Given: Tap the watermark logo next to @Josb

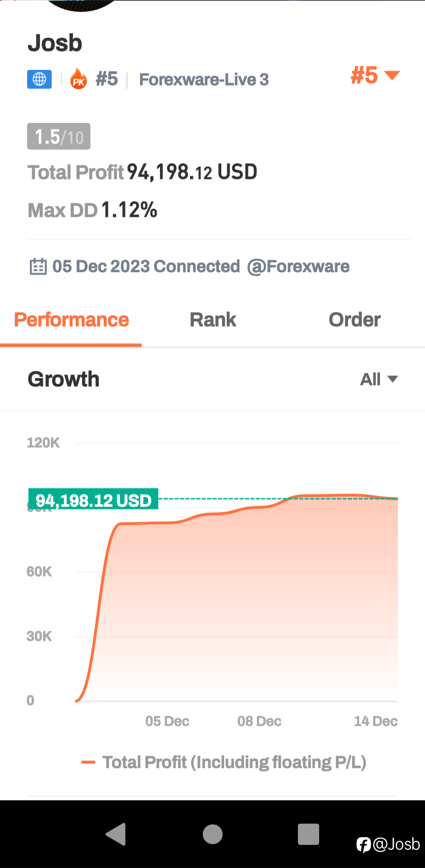Looking at the screenshot, I should pyautogui.click(x=363, y=845).
